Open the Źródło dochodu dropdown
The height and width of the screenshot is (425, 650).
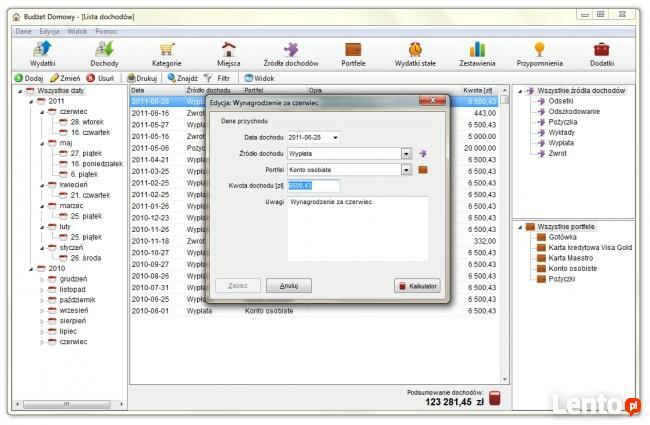[406, 154]
